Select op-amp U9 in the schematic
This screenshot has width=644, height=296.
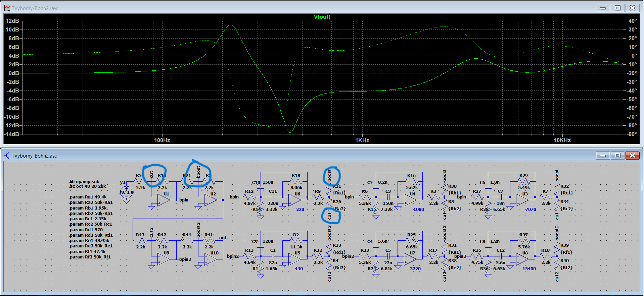point(164,259)
